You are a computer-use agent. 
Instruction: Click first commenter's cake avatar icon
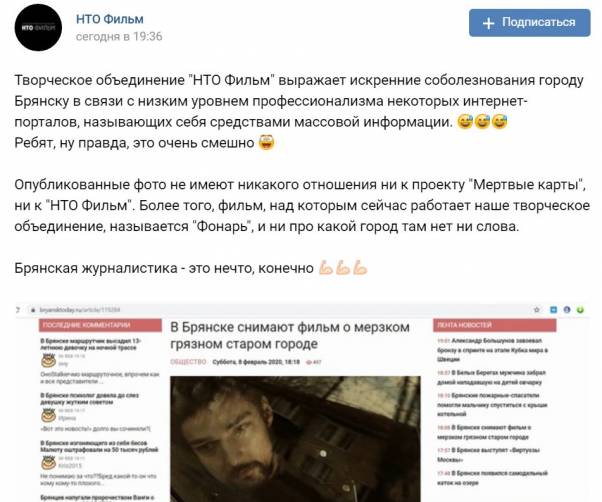click(48, 360)
